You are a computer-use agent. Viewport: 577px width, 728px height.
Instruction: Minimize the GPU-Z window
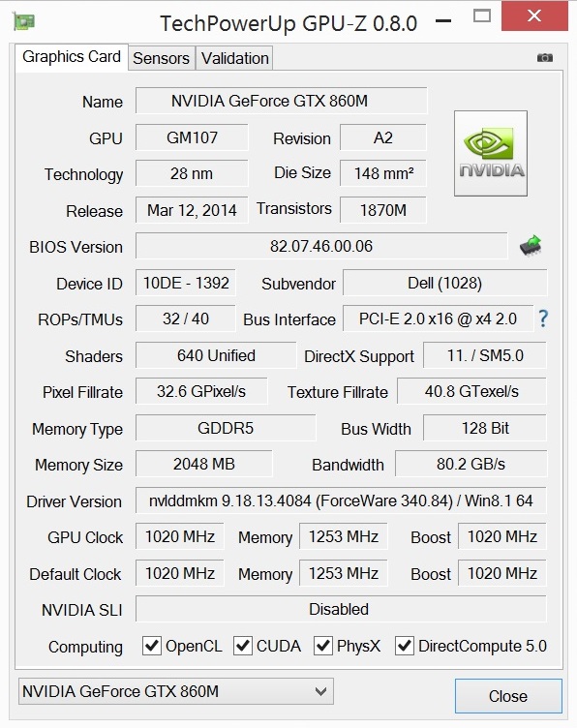click(443, 21)
